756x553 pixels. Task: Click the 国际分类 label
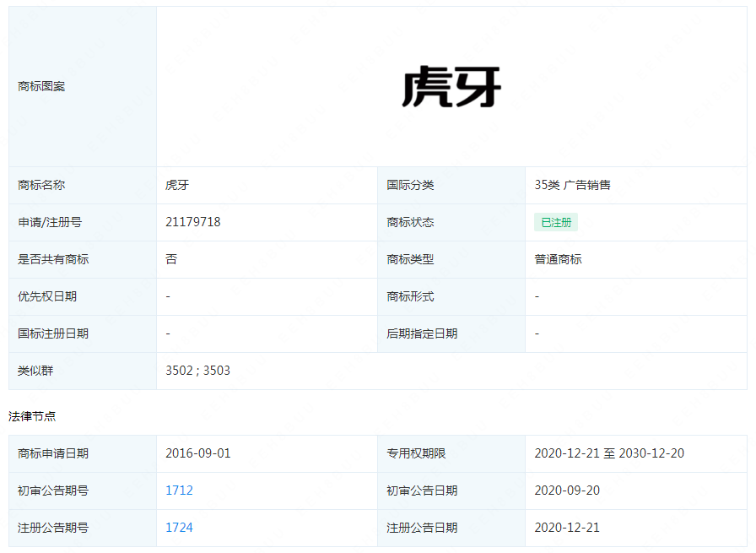(410, 185)
